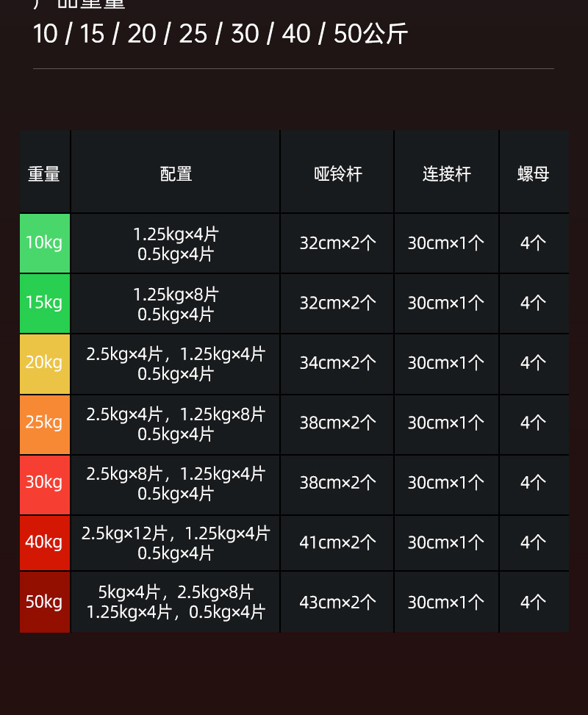Select the yellow 20kg weight cell
This screenshot has height=715, width=588.
click(45, 364)
